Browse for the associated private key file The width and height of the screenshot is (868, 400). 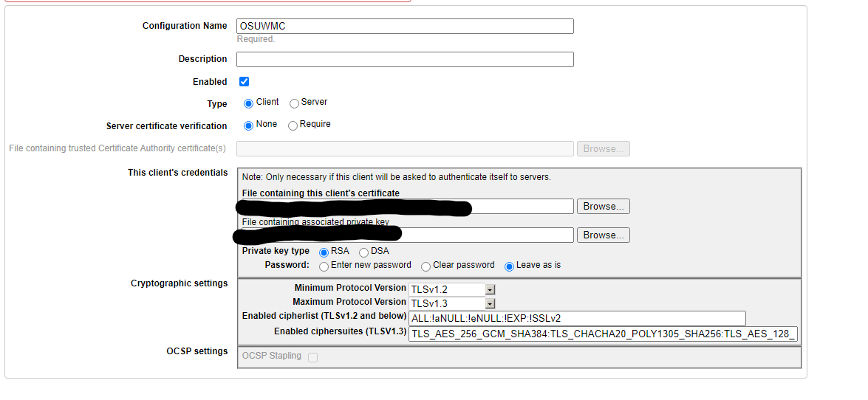[x=604, y=235]
